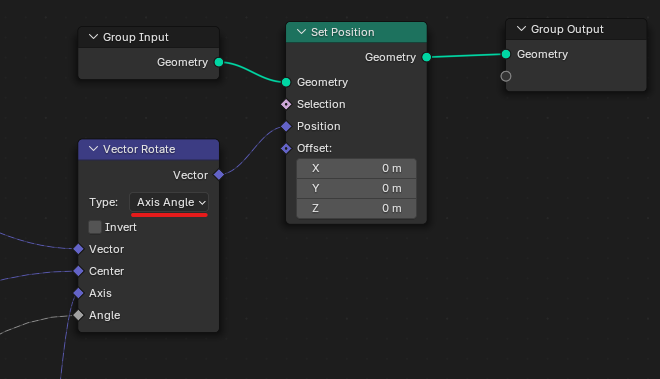
Task: Open the Axis Angle type dropdown
Action: point(169,202)
